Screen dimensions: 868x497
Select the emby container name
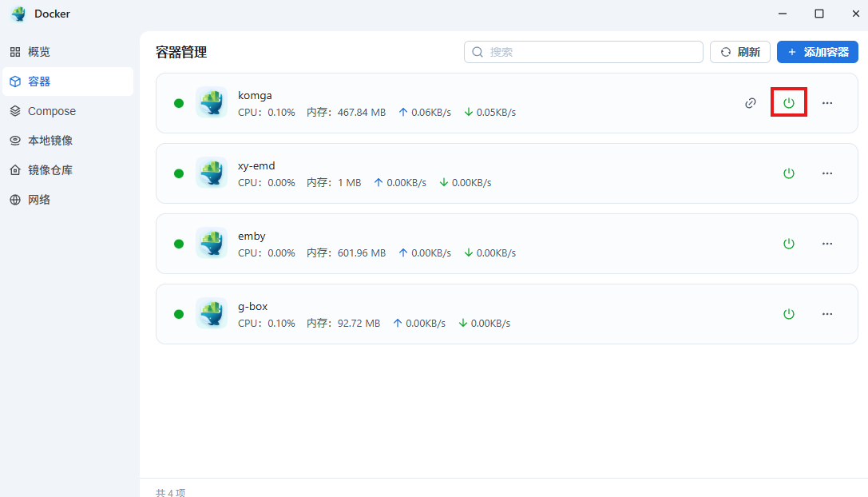252,236
